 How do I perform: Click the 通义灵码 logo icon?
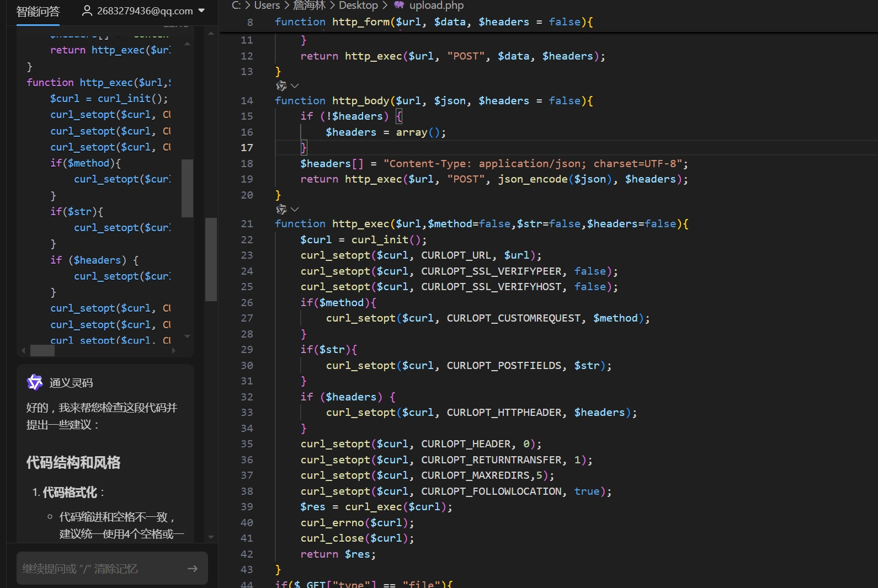coord(35,382)
